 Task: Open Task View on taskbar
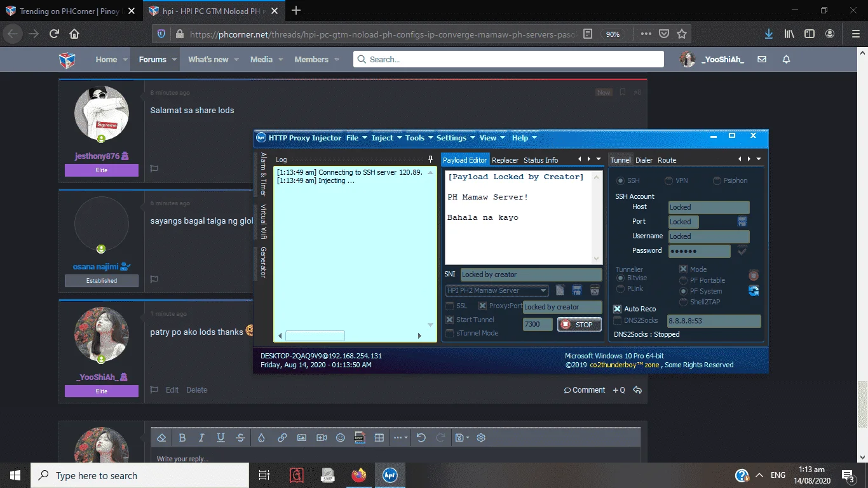[264, 475]
